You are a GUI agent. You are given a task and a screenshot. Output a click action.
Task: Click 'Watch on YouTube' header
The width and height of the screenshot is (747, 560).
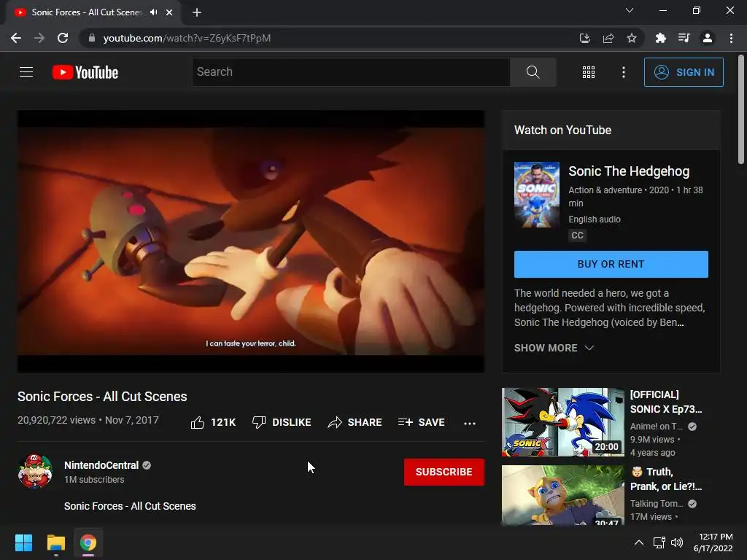point(562,130)
